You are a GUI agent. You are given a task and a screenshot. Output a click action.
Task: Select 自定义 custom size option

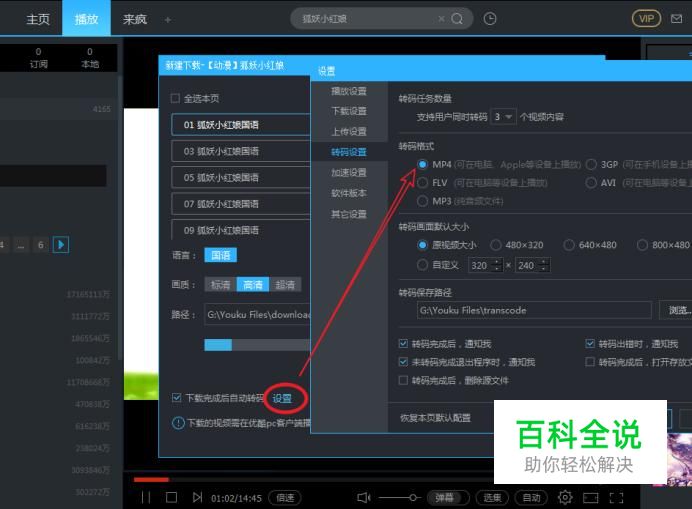point(422,265)
